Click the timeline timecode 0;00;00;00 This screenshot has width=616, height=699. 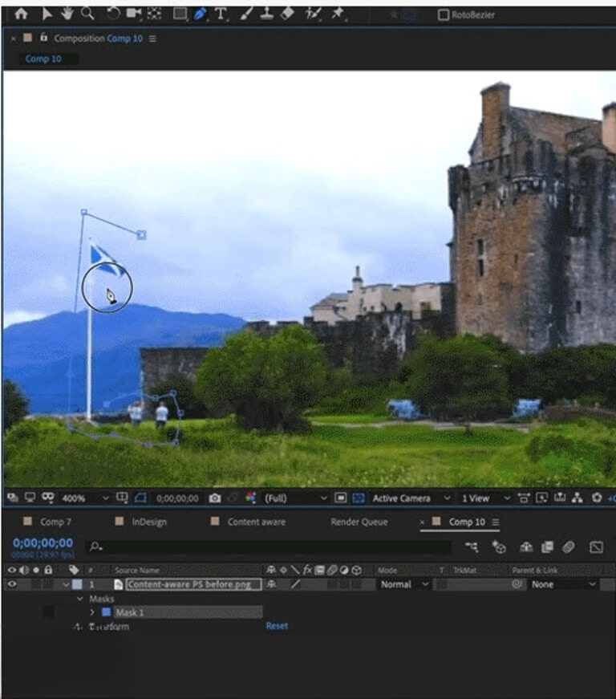43,543
